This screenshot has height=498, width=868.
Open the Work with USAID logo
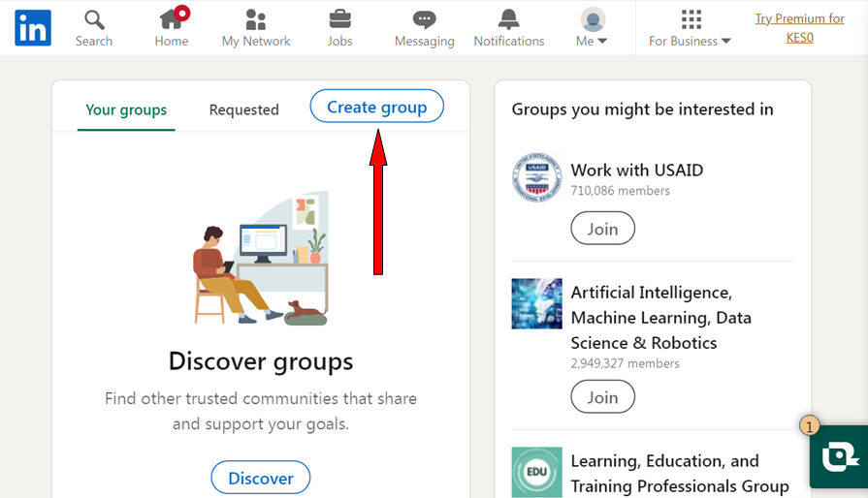point(537,178)
